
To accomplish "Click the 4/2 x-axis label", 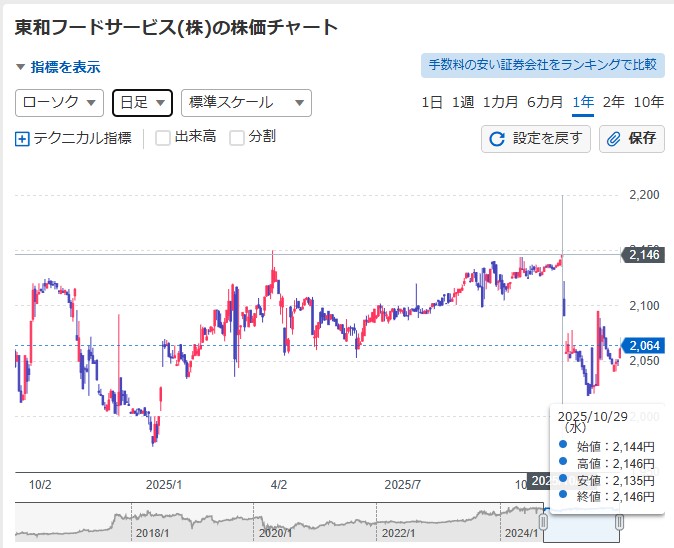I will click(279, 485).
